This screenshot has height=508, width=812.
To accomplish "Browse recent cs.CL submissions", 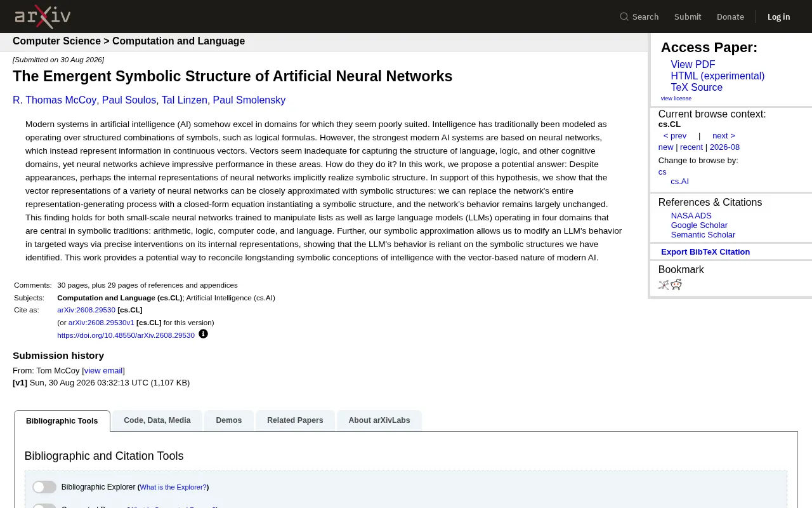I will click(691, 147).
